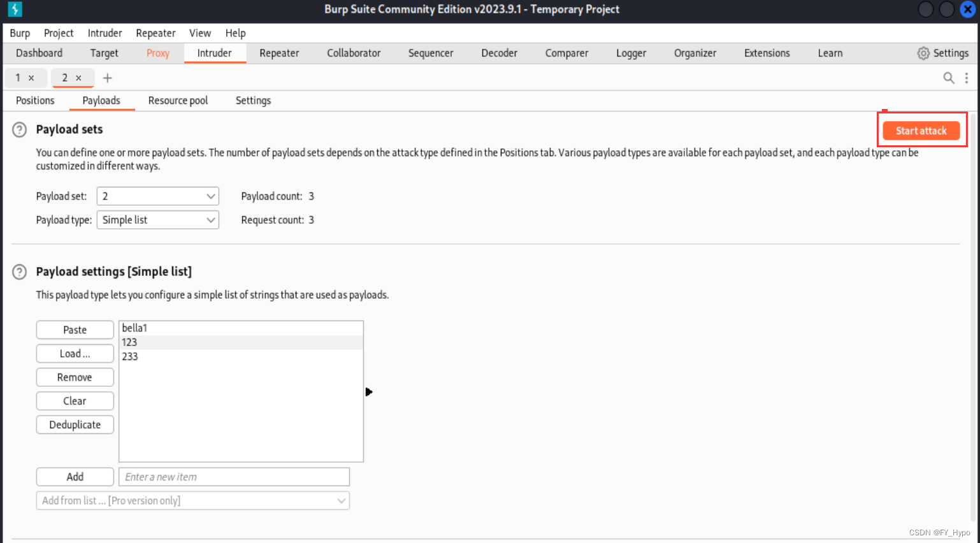Open the Organizer tab
The width and height of the screenshot is (980, 543).
[x=695, y=53]
